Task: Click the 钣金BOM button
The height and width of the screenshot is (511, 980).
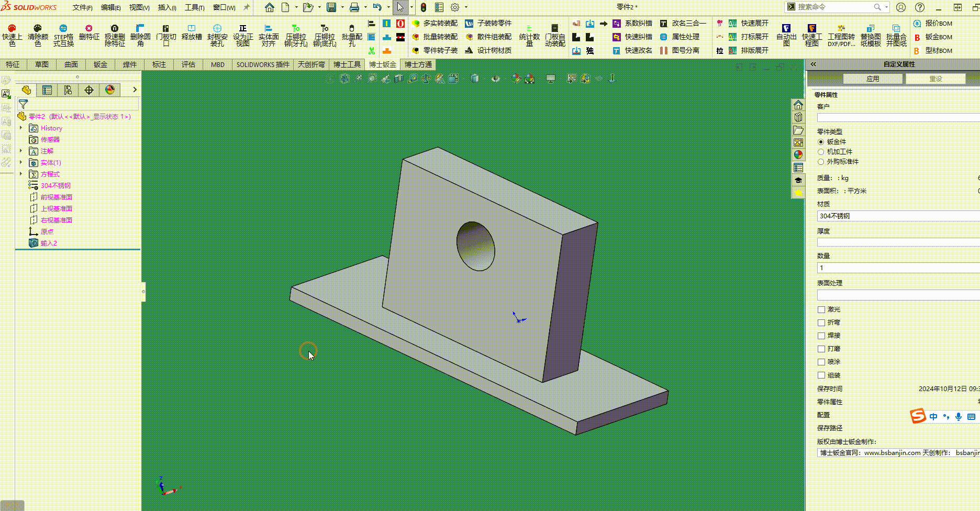Action: click(x=933, y=37)
